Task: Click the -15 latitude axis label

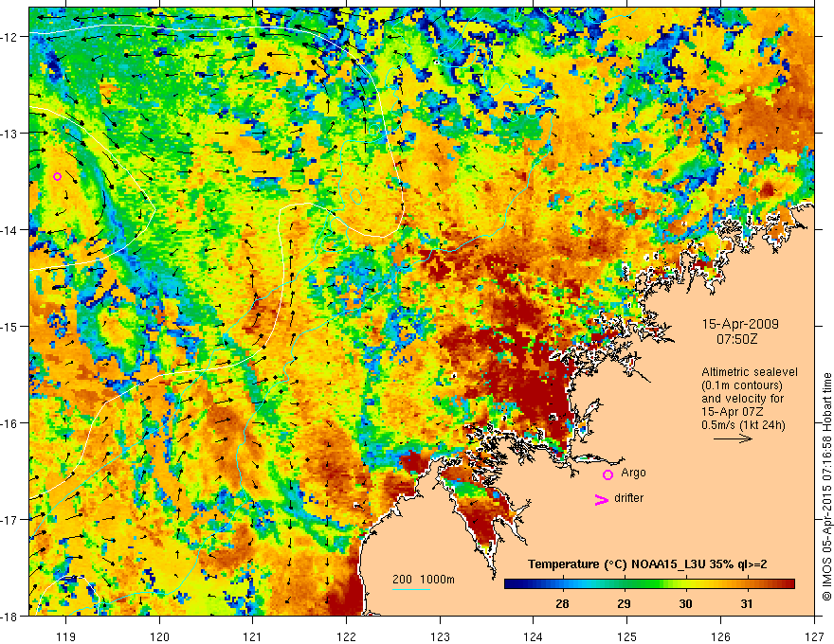Action: point(11,326)
